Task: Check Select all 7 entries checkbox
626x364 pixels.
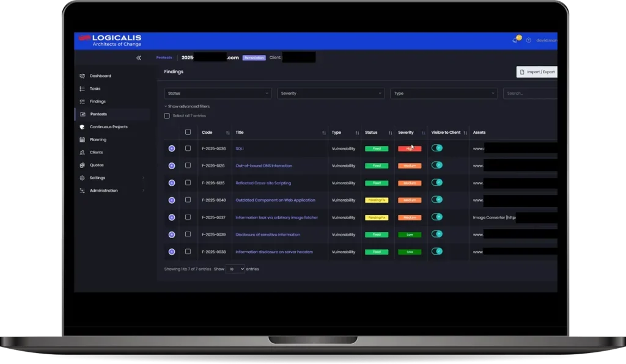Action: click(167, 115)
